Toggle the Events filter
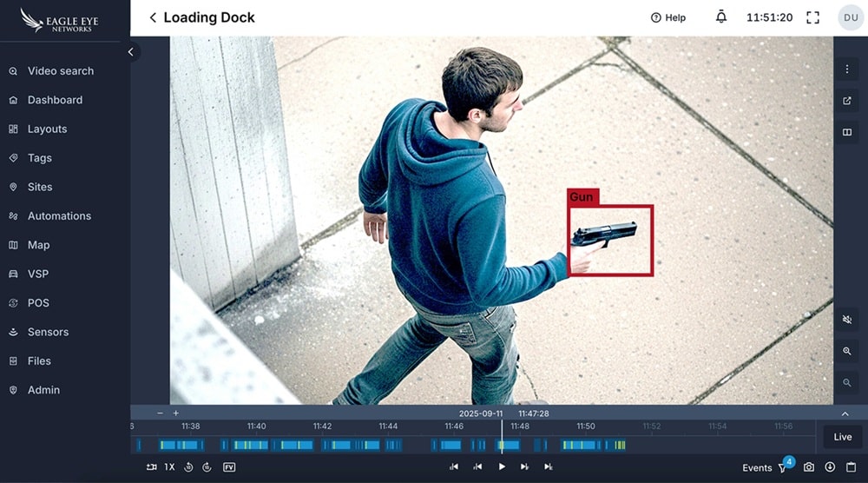 click(782, 467)
